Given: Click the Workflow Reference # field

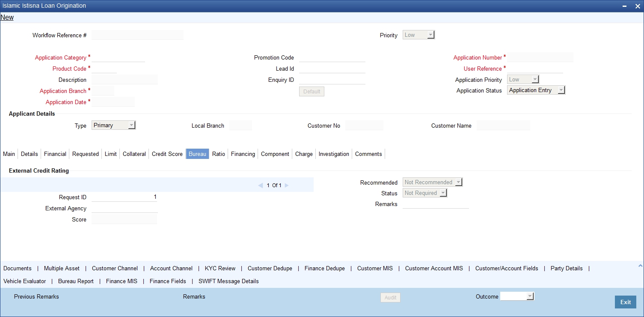Looking at the screenshot, I should (137, 35).
